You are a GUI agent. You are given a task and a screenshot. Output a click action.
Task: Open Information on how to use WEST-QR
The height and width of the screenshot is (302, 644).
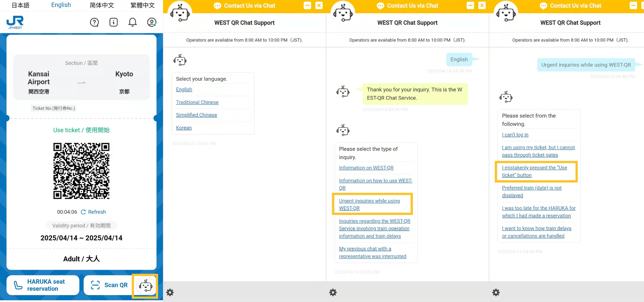[x=376, y=184]
